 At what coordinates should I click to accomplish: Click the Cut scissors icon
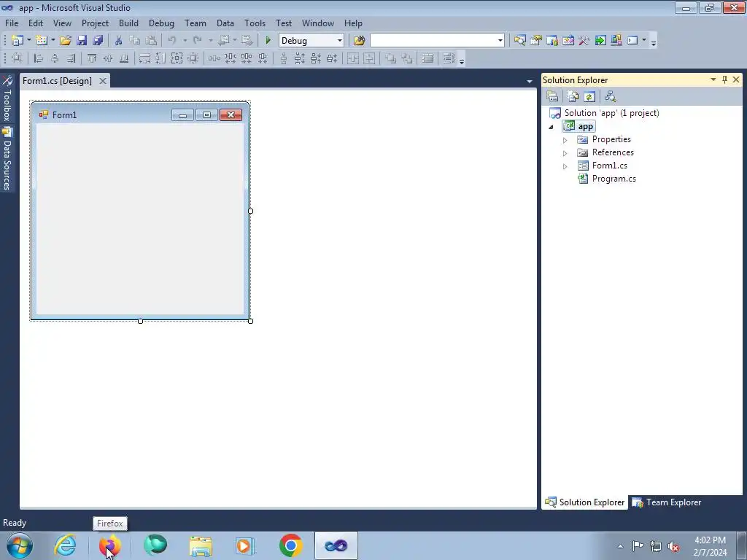point(119,41)
